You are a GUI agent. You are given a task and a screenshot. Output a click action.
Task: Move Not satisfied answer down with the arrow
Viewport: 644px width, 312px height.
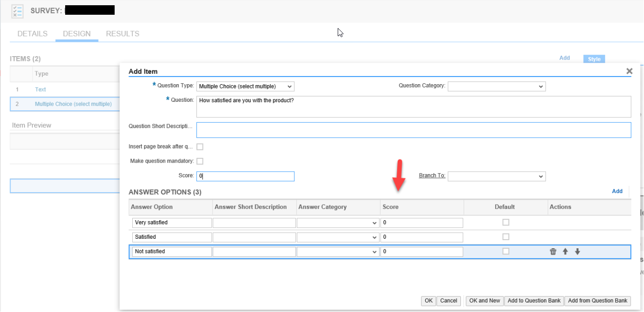[577, 252]
